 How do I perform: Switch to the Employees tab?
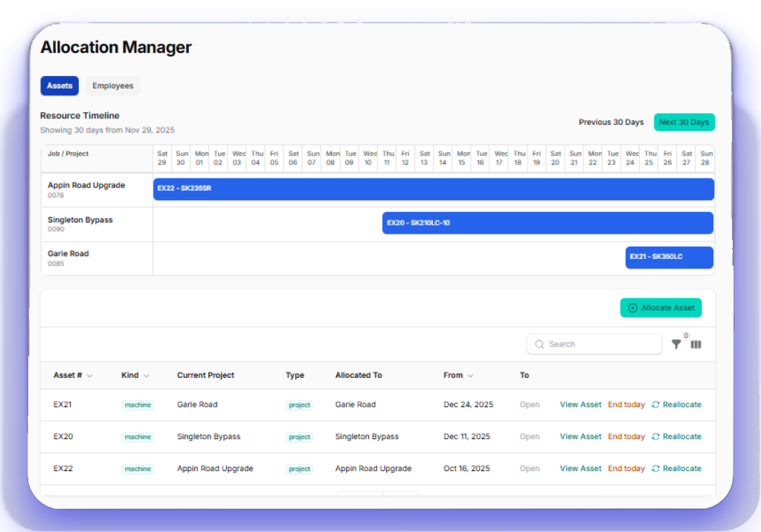coord(113,86)
